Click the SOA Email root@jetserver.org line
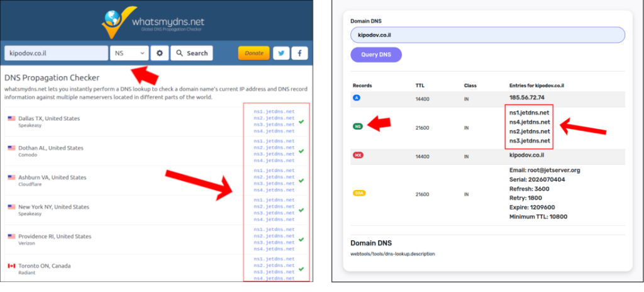Screen dimensions: 644x292 click(x=545, y=171)
